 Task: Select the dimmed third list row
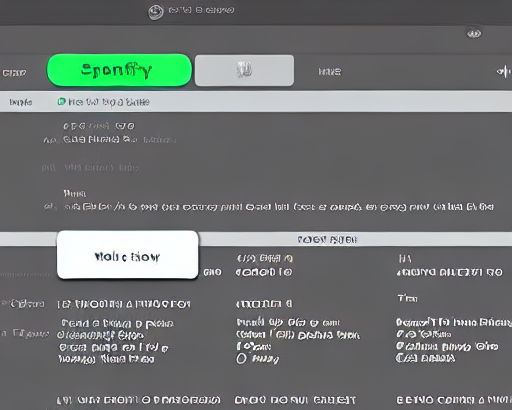pyautogui.click(x=101, y=168)
